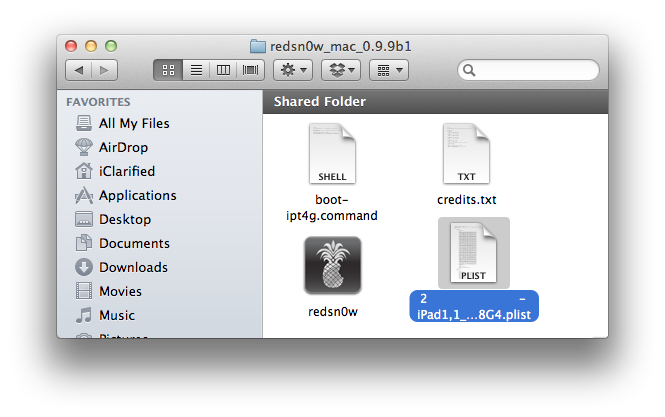
Task: Open the redsn0w pineapple app icon
Action: [332, 267]
